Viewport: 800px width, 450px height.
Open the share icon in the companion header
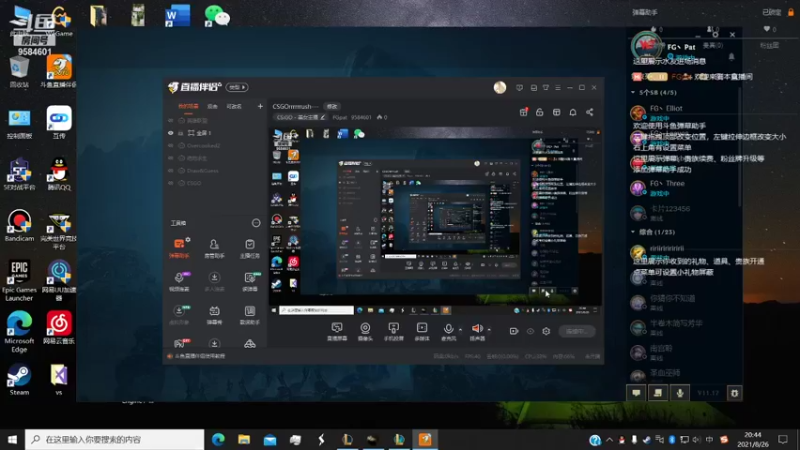[x=589, y=112]
